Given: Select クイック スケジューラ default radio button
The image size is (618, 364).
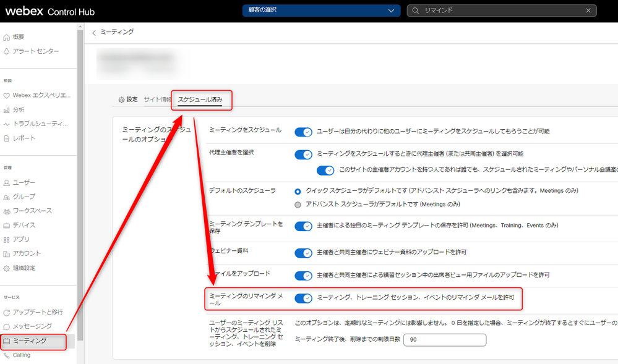Looking at the screenshot, I should coord(298,192).
